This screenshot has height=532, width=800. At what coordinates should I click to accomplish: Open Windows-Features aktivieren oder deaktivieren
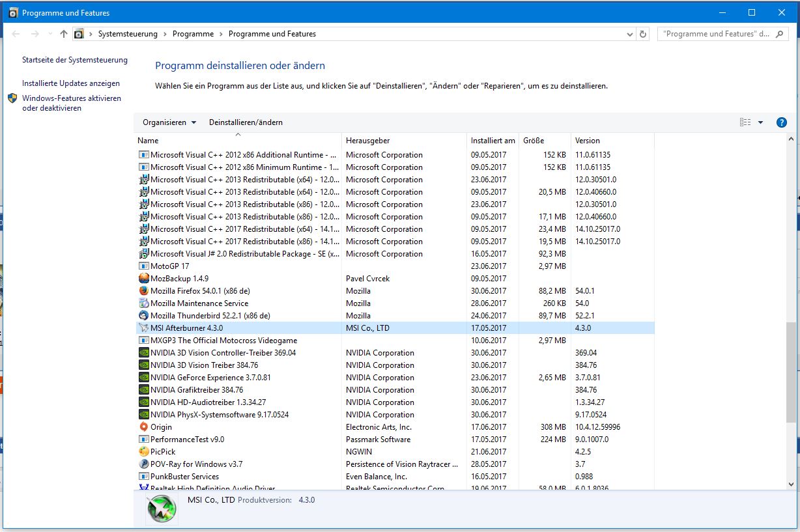(72, 104)
